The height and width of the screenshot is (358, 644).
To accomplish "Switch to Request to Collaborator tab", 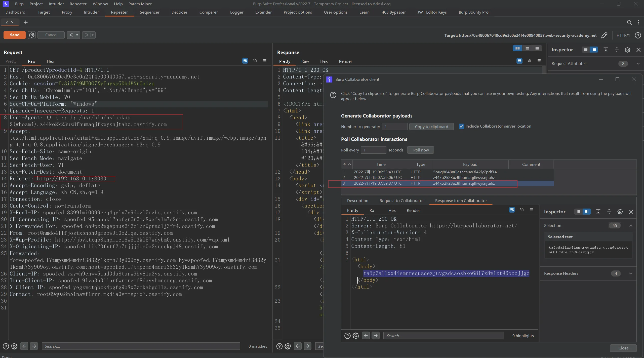I will 401,201.
